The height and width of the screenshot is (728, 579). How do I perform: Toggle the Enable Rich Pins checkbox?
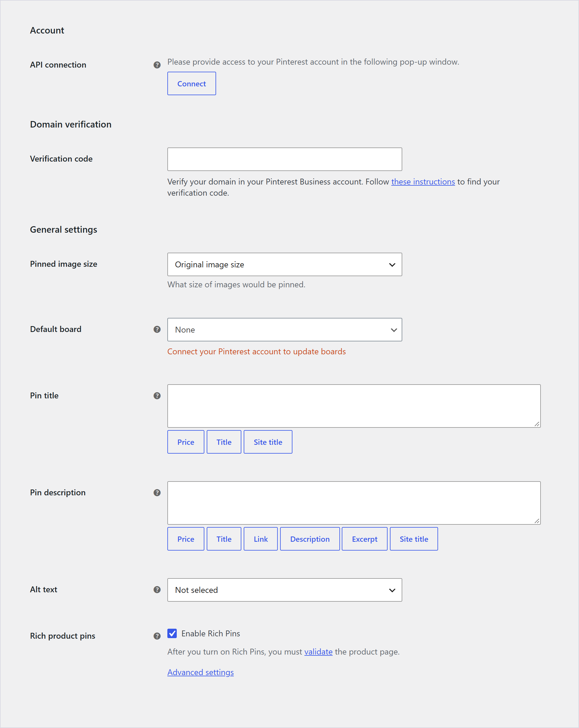172,633
